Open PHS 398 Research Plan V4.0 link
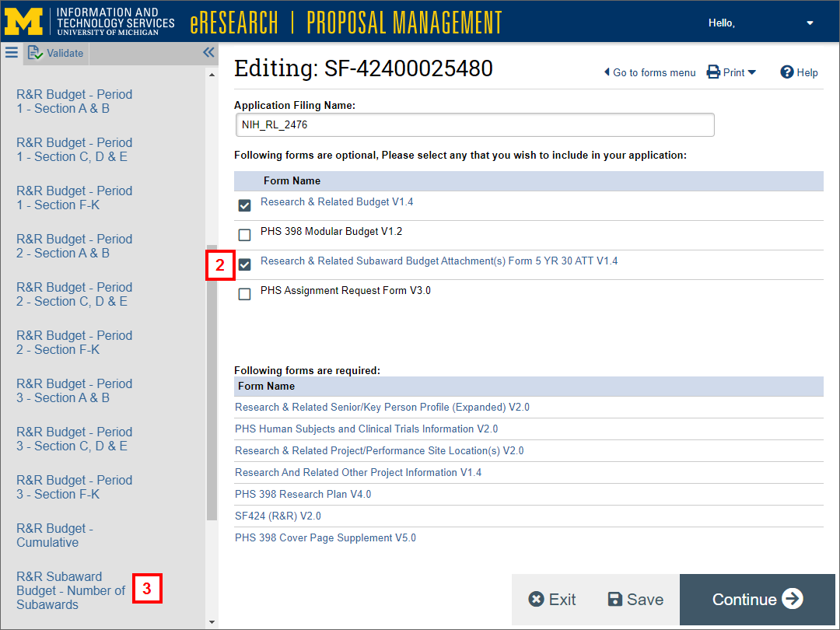 [x=303, y=494]
